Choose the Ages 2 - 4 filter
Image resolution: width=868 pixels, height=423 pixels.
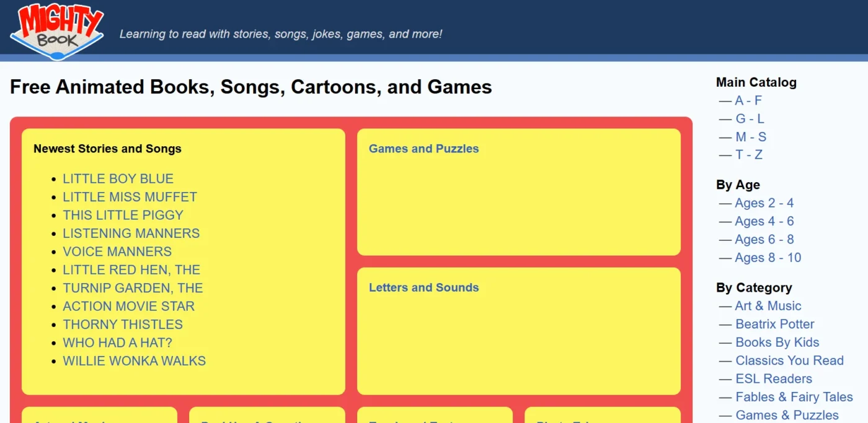[x=764, y=203]
